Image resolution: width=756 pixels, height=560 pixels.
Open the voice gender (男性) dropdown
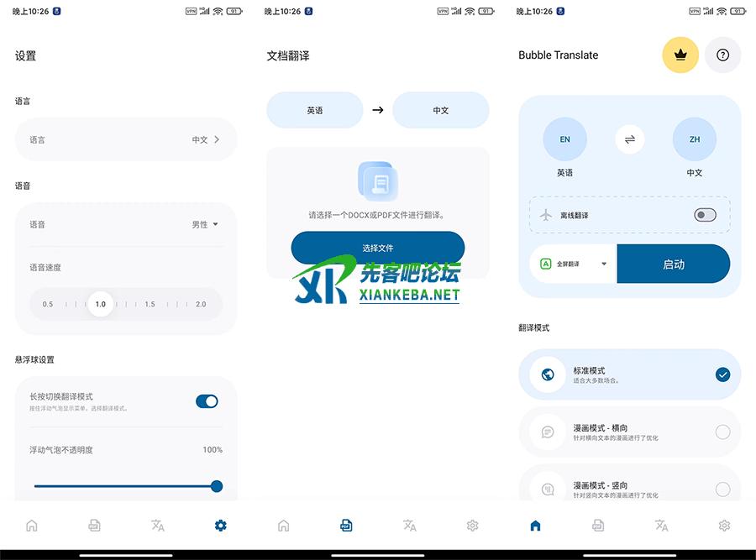205,224
